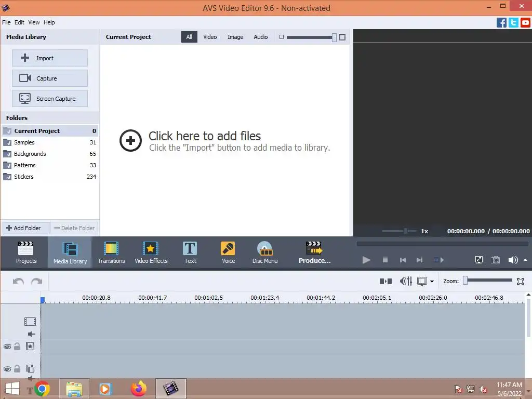Open the audio mixer icon
This screenshot has height=399, width=532.
(406, 281)
